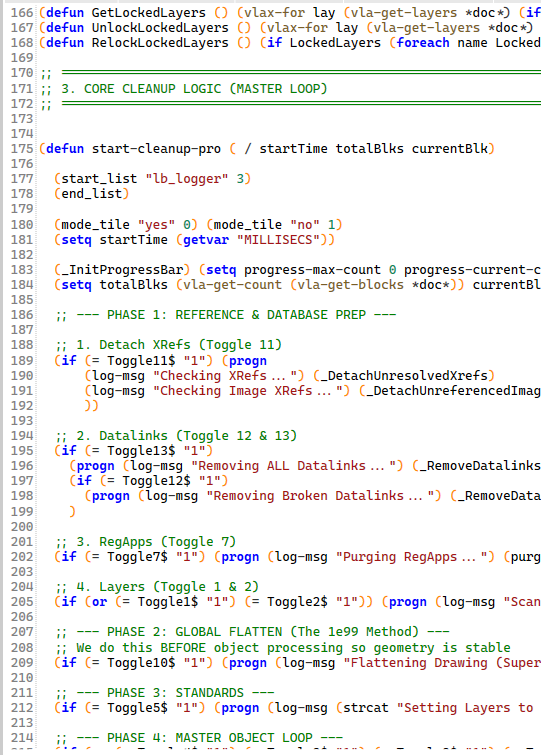Click _DetachUnresolvedXrefs on line 190
The image size is (541, 755).
pyautogui.click(x=404, y=376)
